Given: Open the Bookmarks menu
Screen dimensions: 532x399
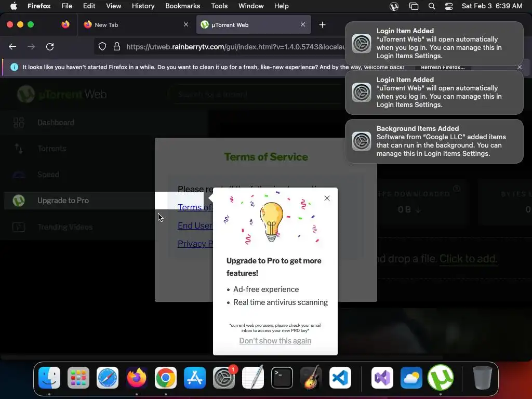Looking at the screenshot, I should pyautogui.click(x=182, y=6).
